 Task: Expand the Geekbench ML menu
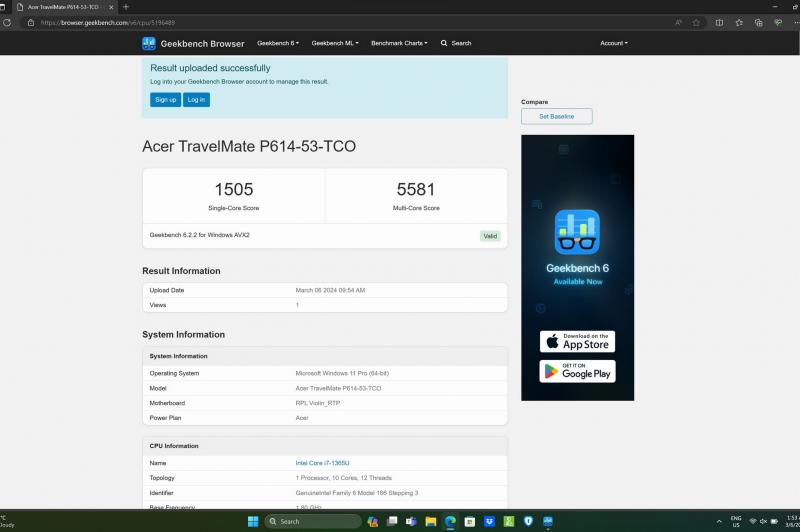pos(334,43)
